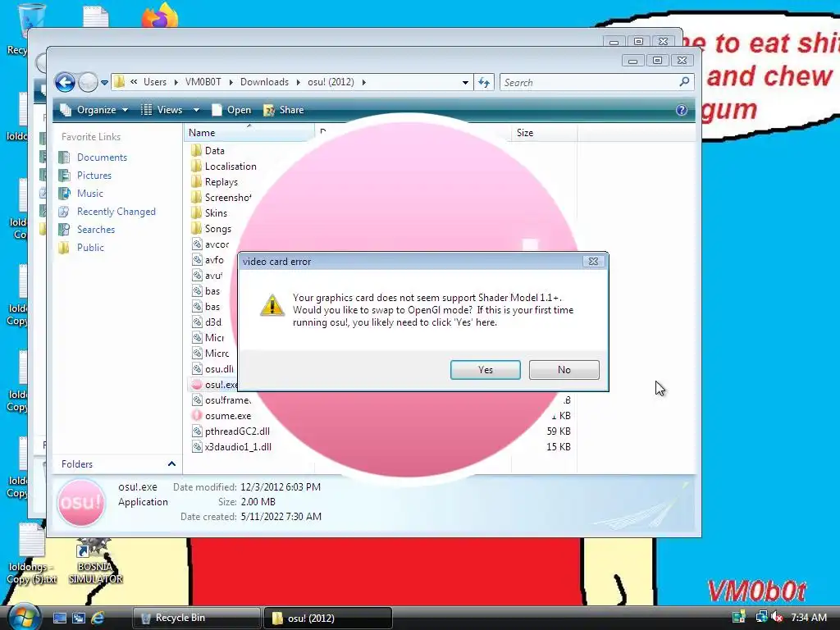Viewport: 840px width, 630px height.
Task: Select pthreadGC2.dll file
Action: pyautogui.click(x=237, y=431)
